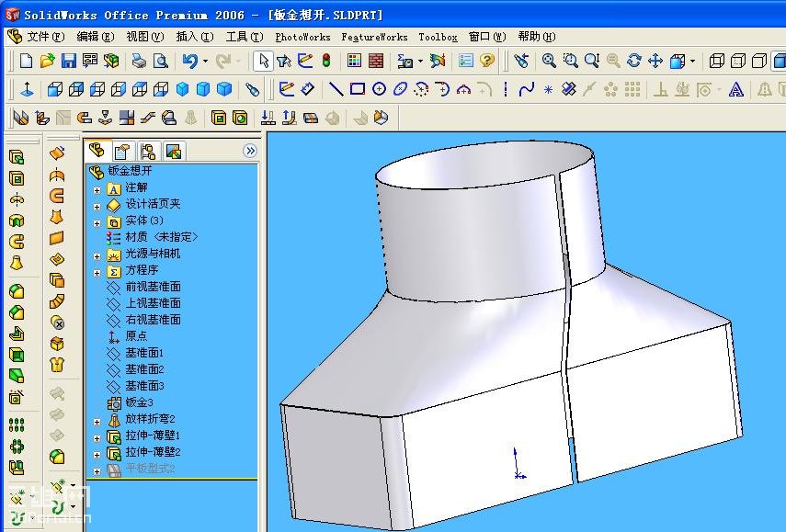
Task: Select the Rectangle sketch tool
Action: pos(358,90)
